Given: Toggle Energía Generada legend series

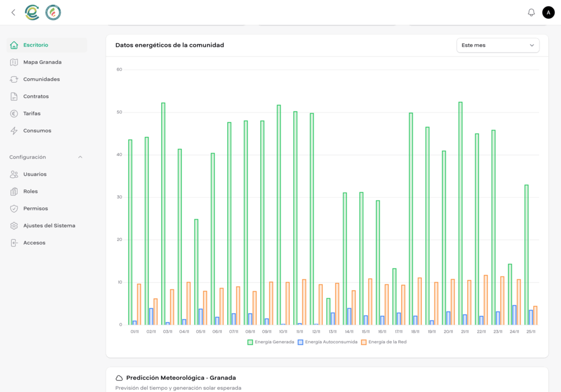Looking at the screenshot, I should pyautogui.click(x=271, y=342).
